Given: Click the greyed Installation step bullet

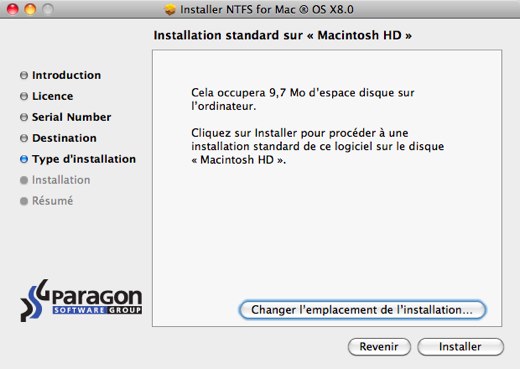Looking at the screenshot, I should click(24, 180).
